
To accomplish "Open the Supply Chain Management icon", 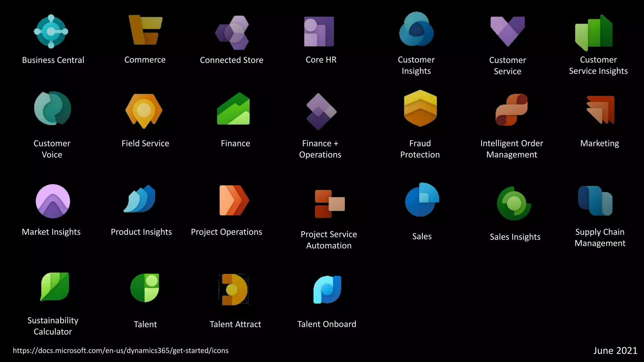I will 595,201.
